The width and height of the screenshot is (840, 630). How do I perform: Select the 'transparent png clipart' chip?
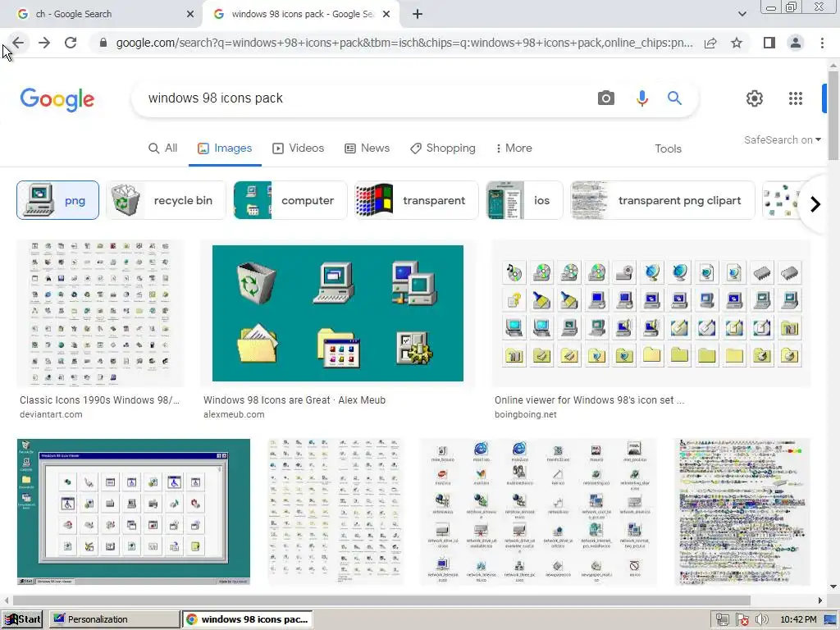click(663, 200)
